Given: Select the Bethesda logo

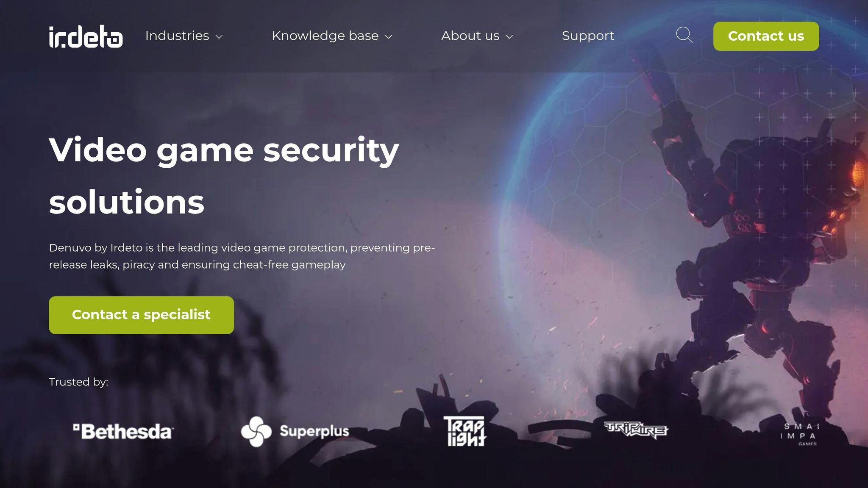Looking at the screenshot, I should (122, 432).
